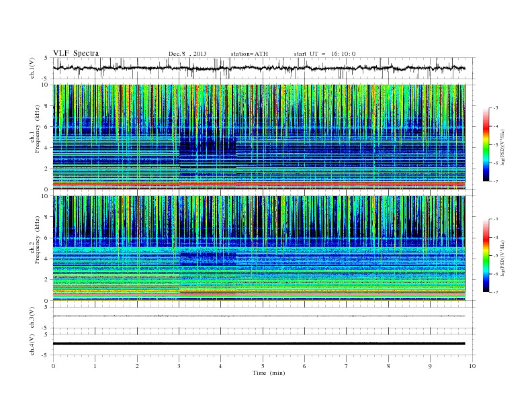Click the "VLF Spectra" plot title
532x411 pixels.
(76, 53)
